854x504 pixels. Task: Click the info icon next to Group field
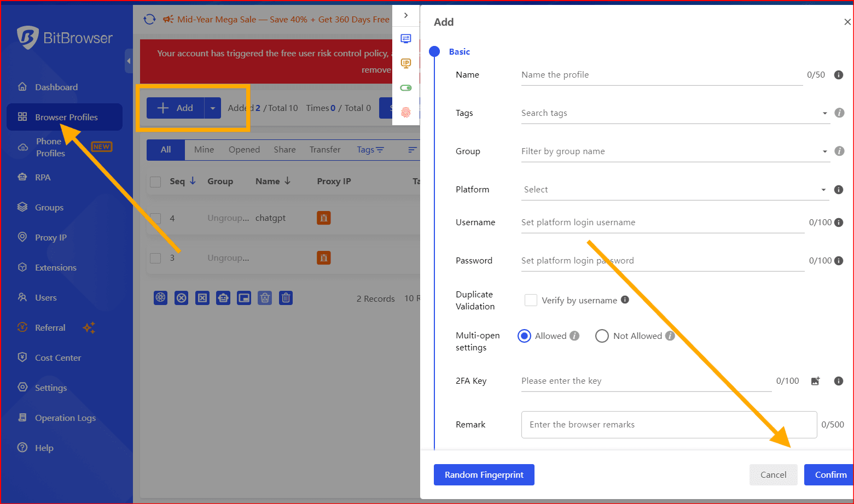(839, 151)
